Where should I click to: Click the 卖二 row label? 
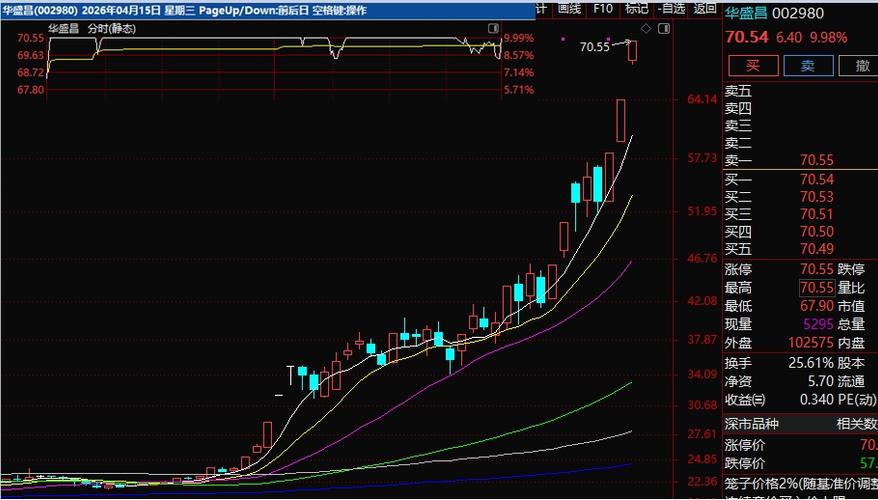(739, 143)
